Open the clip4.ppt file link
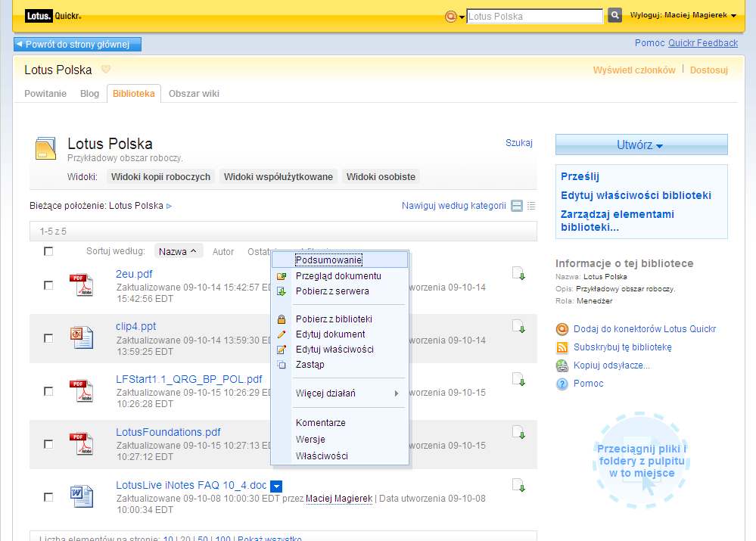Viewport: 756px width, 541px height. pyautogui.click(x=136, y=326)
